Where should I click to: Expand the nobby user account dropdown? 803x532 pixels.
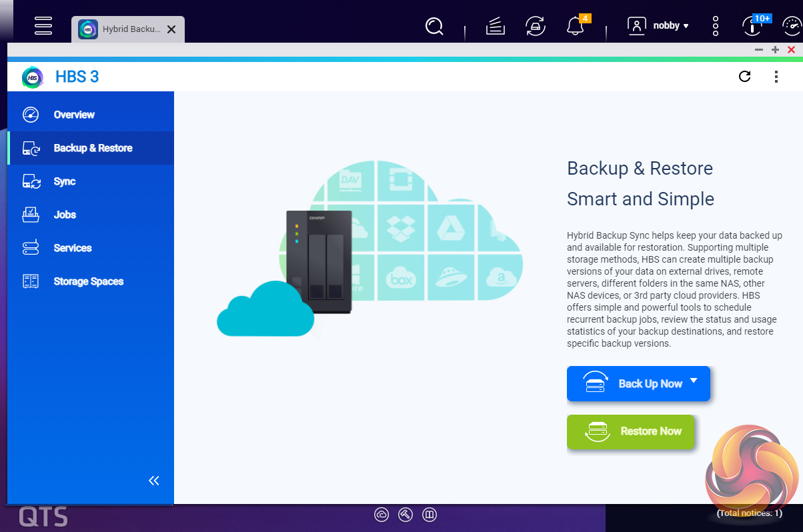tap(660, 26)
